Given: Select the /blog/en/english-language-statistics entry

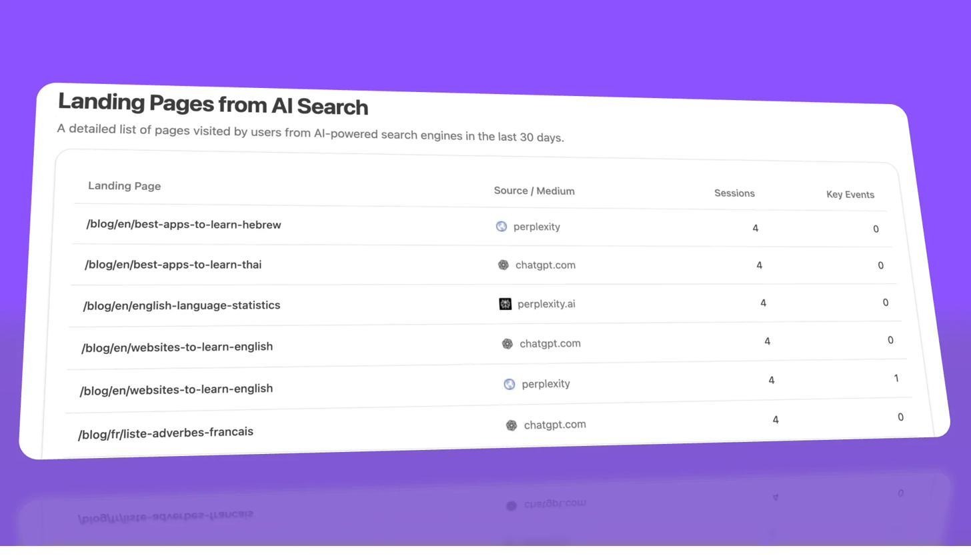Looking at the screenshot, I should tap(181, 305).
